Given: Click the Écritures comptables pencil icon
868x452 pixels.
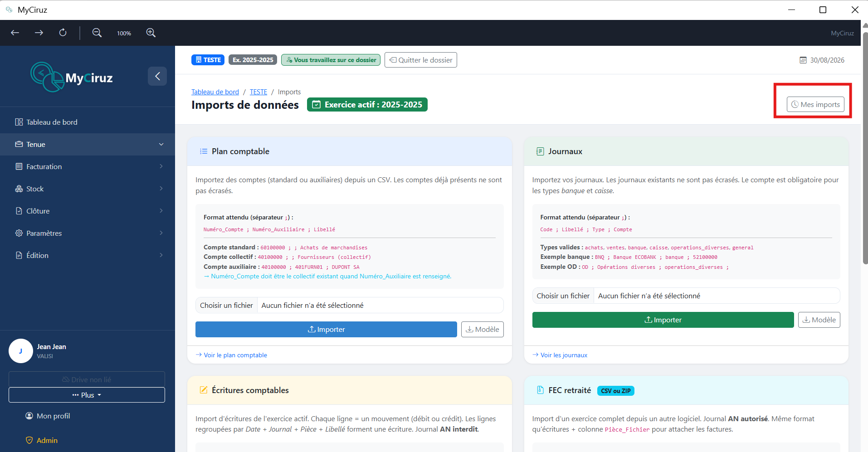Looking at the screenshot, I should pyautogui.click(x=204, y=390).
